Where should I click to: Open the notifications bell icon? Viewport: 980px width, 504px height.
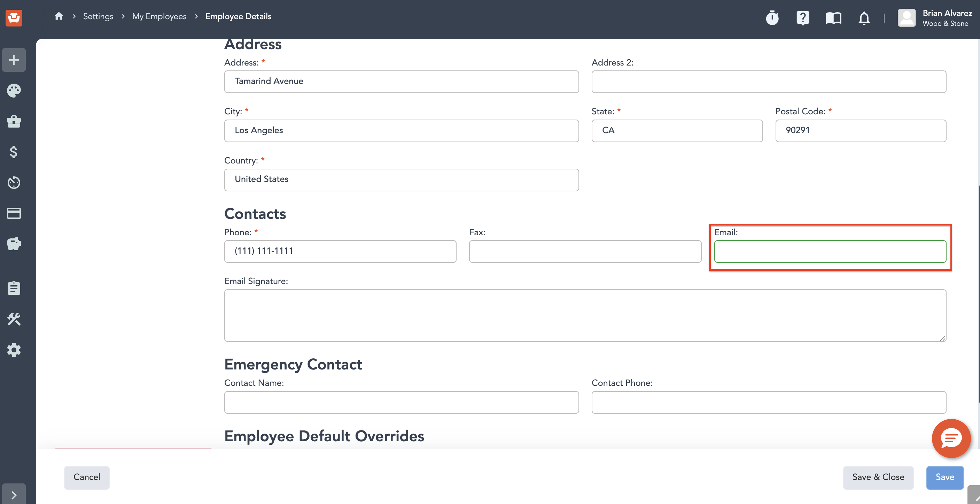click(864, 18)
